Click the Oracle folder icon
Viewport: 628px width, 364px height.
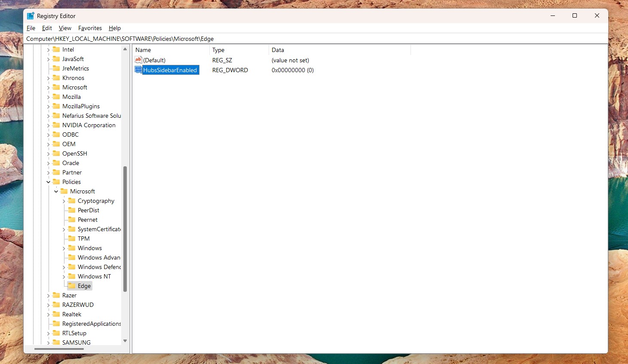click(56, 163)
